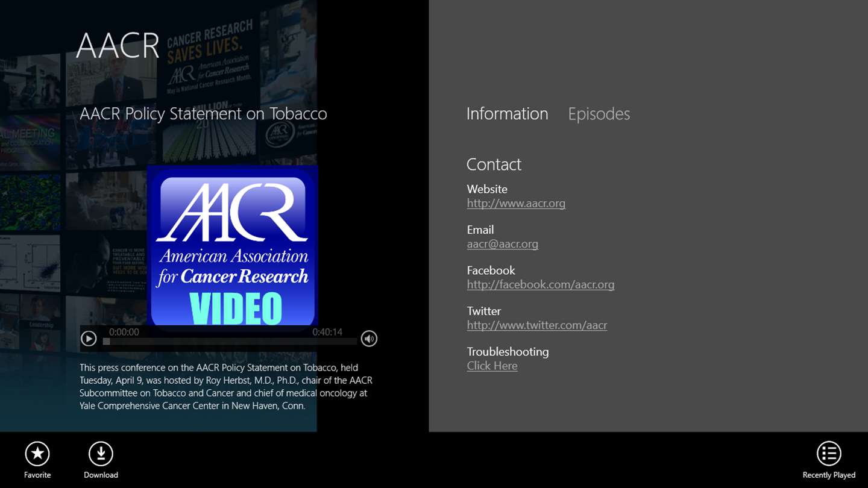Click the AACR Video logo thumbnail
The width and height of the screenshot is (868, 488).
[x=233, y=246]
